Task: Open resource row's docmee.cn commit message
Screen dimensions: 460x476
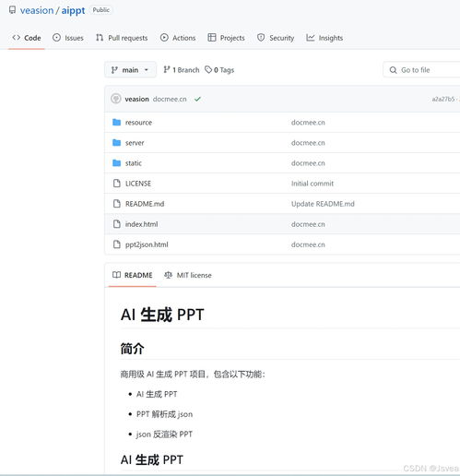Action: click(x=308, y=123)
